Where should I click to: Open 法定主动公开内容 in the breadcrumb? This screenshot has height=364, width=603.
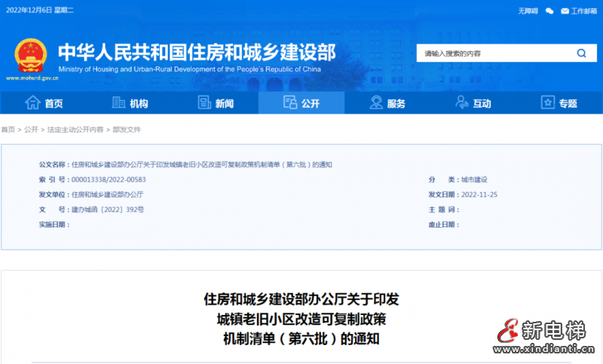tap(75, 130)
